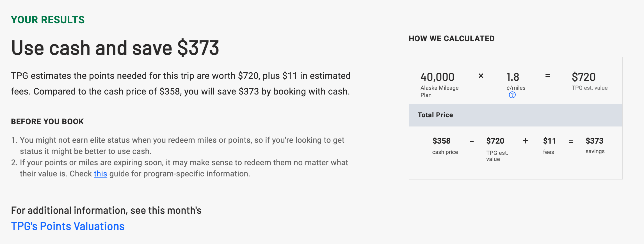Open TPG's Points Valuations link
The width and height of the screenshot is (644, 244).
point(68,226)
